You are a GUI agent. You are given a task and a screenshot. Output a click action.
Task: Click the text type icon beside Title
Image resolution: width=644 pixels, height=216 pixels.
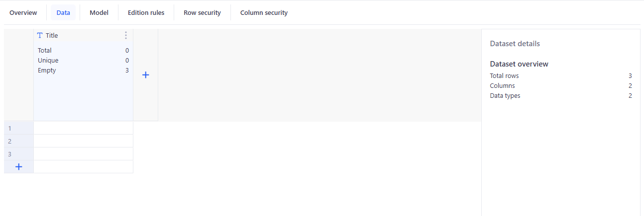coord(40,35)
